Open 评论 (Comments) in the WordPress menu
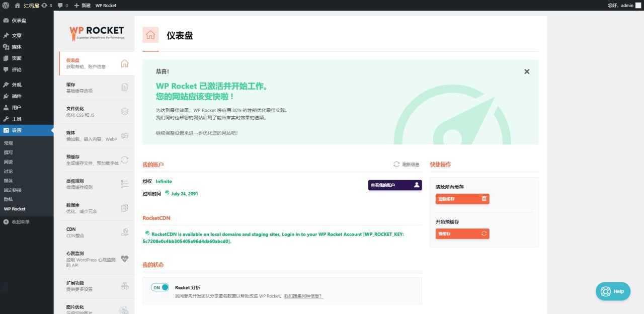Viewport: 644px width, 314px height. tap(27, 69)
